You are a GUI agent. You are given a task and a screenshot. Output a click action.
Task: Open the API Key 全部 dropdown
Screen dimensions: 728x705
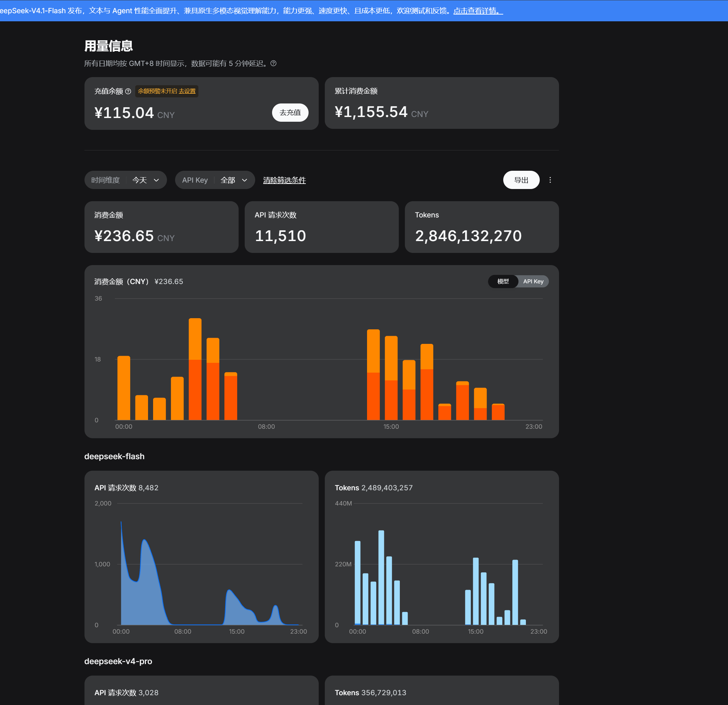click(x=215, y=180)
